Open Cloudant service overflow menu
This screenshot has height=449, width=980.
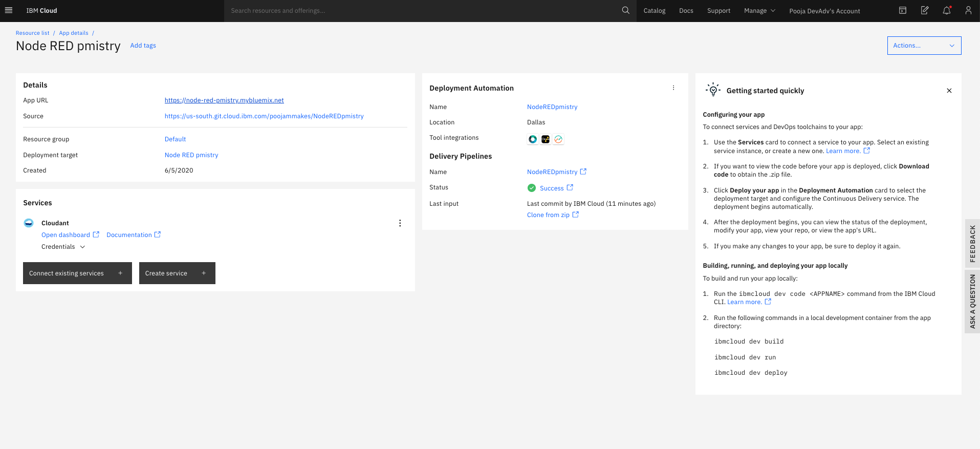coord(400,223)
